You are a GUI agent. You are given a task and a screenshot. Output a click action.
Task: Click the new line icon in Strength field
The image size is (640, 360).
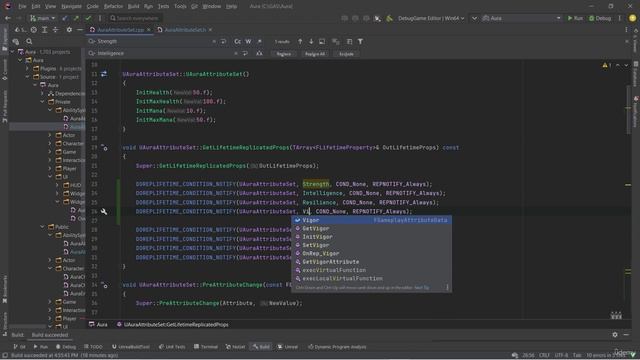[x=223, y=41]
